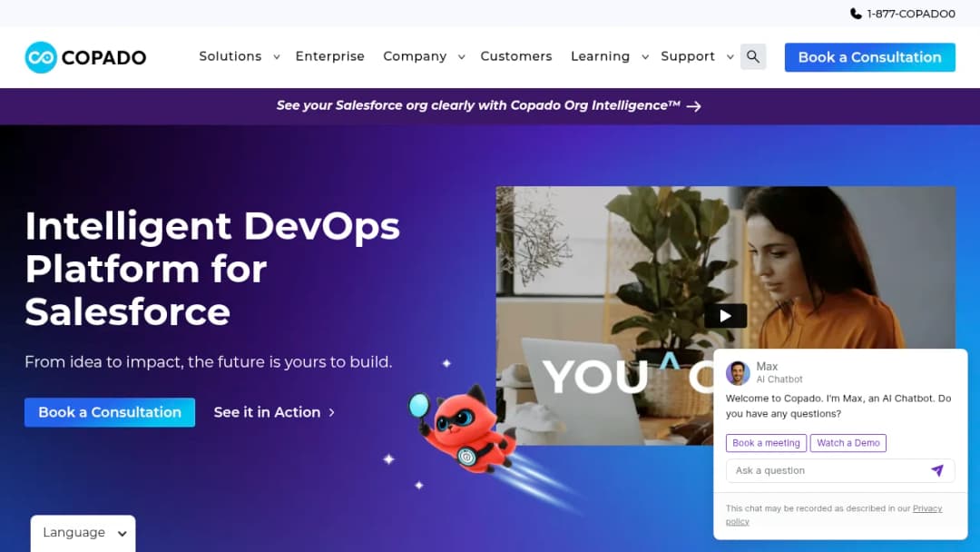This screenshot has height=552, width=980.
Task: Click the 'From idea to impact' tagline
Action: pos(208,362)
